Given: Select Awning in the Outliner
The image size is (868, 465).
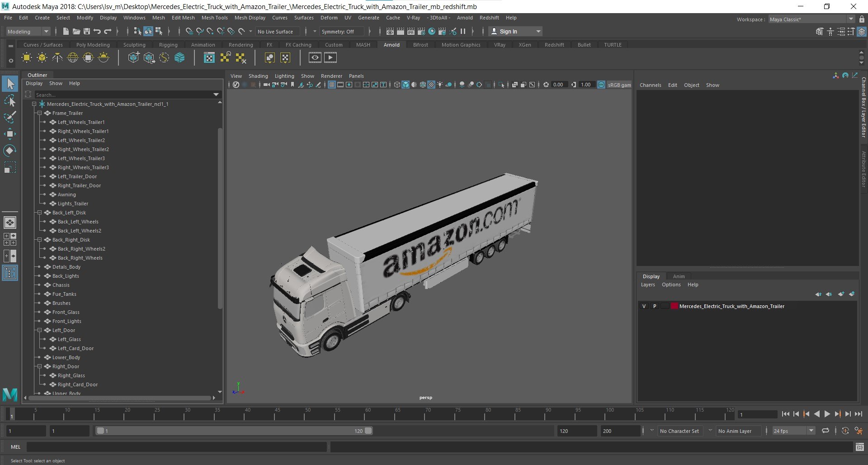Looking at the screenshot, I should [x=66, y=195].
